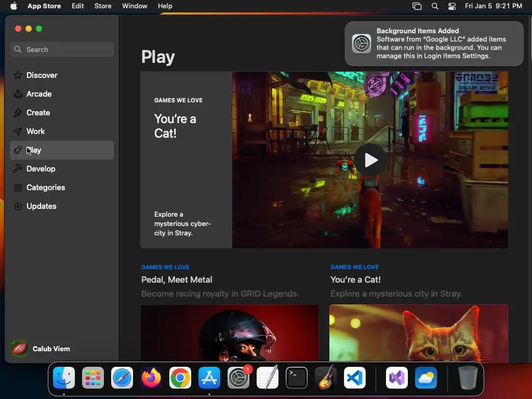
Task: Open the Edit menu
Action: point(78,6)
